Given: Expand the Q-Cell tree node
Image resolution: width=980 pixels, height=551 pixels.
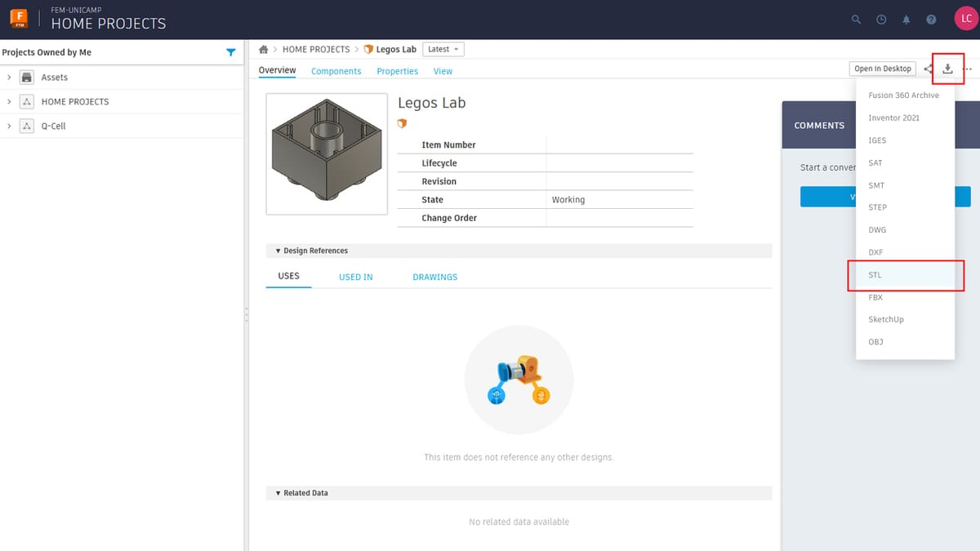Looking at the screenshot, I should 8,127.
